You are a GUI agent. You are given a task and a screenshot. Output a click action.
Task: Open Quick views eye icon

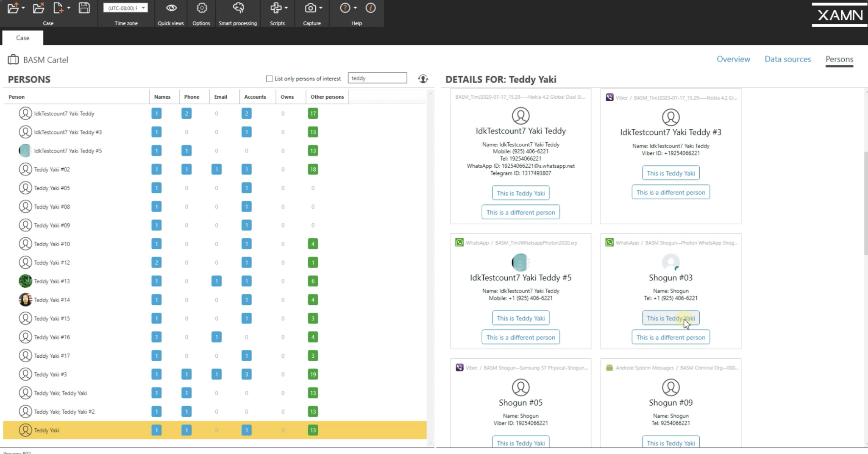[171, 8]
